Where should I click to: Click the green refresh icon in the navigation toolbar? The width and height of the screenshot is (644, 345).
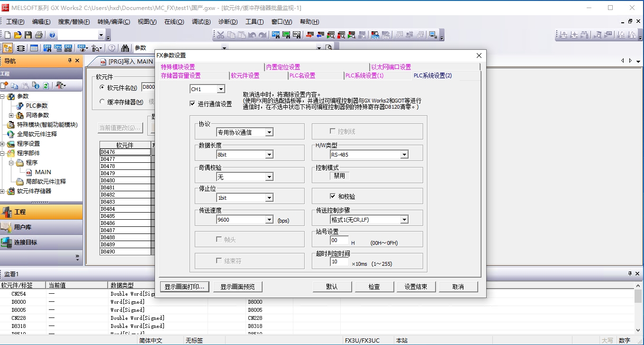point(46,85)
